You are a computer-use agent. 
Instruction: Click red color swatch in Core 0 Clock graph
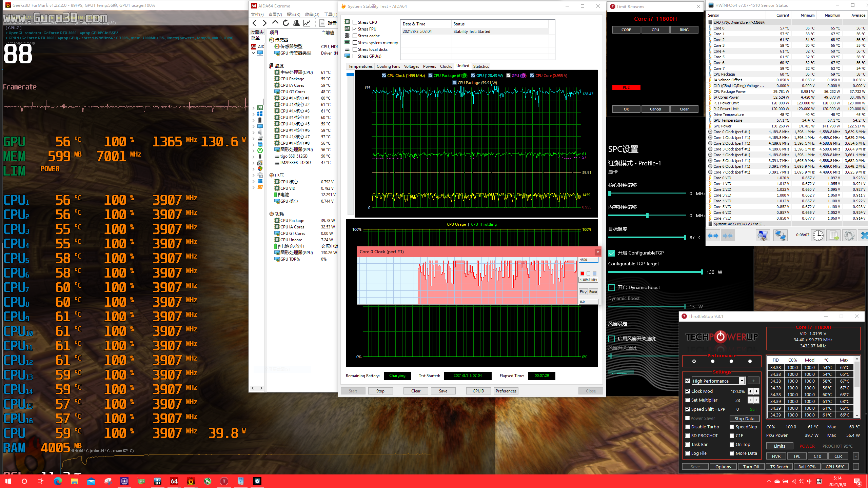pyautogui.click(x=583, y=273)
